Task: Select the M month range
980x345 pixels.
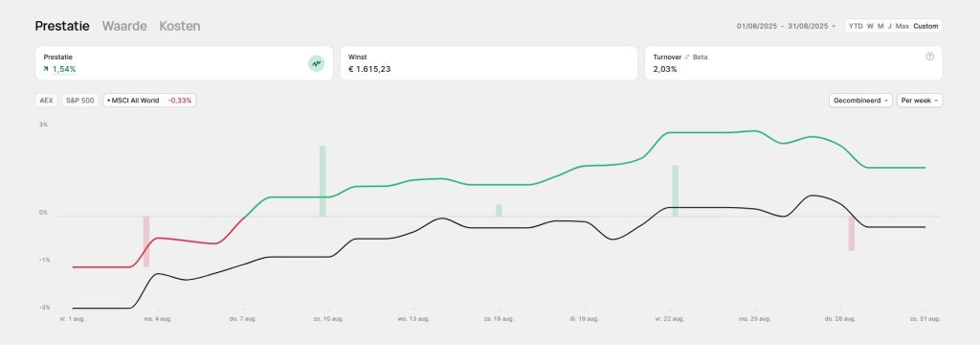Action: [x=880, y=26]
